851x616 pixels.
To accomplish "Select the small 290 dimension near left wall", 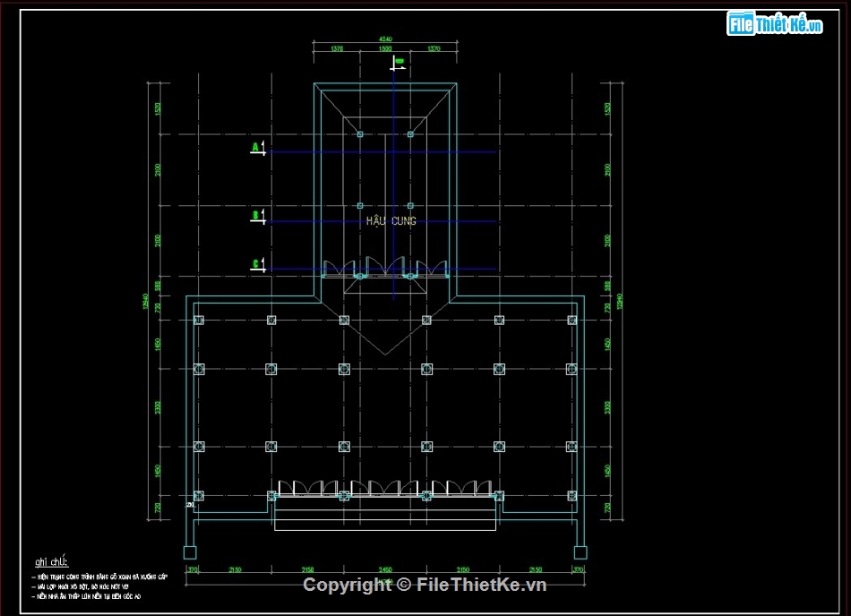I will pyautogui.click(x=190, y=505).
